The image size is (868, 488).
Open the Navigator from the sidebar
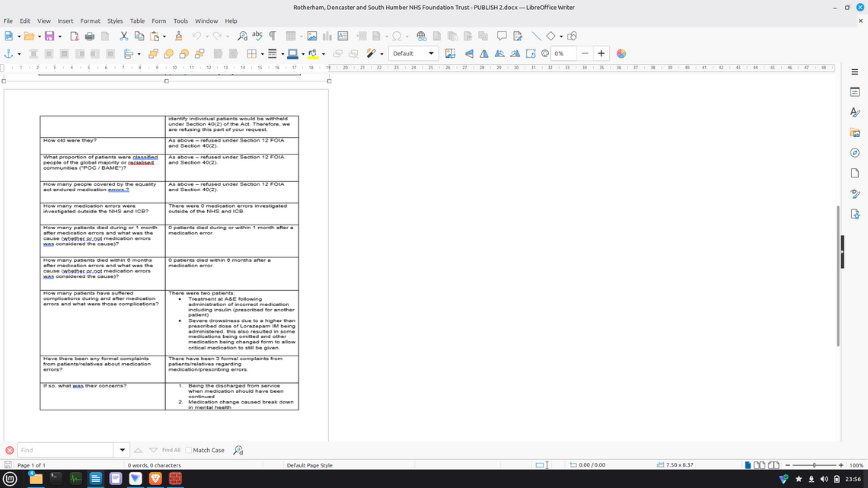[x=854, y=153]
